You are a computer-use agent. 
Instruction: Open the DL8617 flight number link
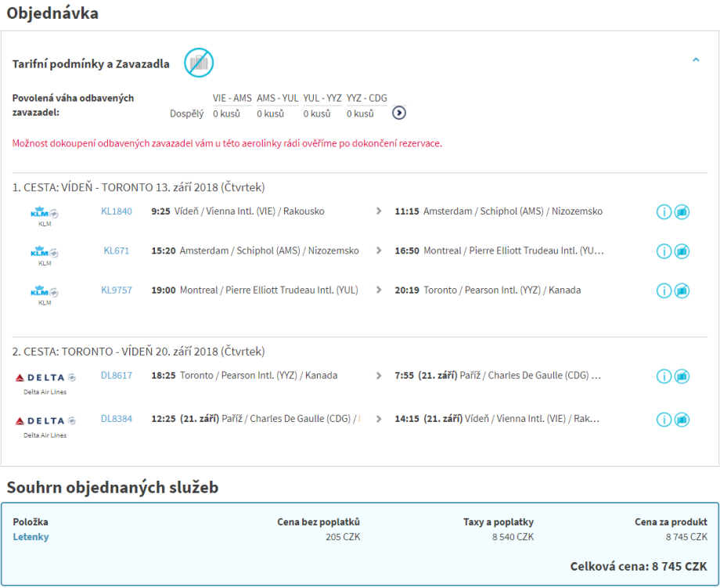point(117,376)
